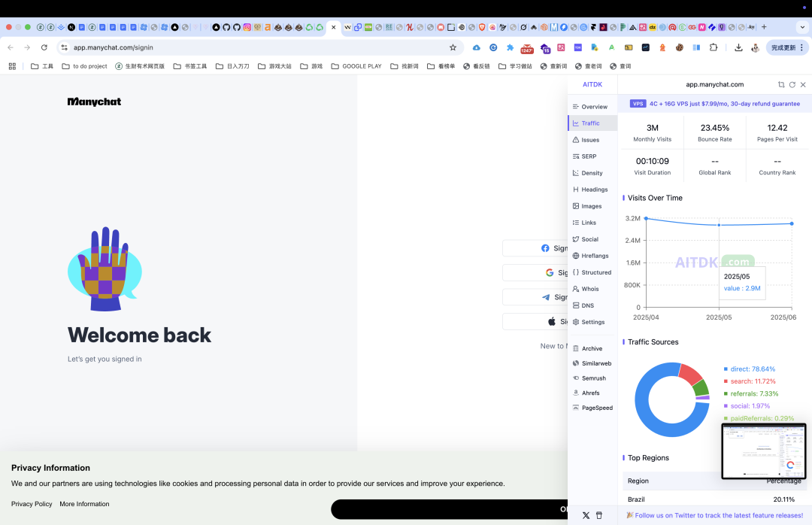Go to the Headings section

click(x=590, y=190)
